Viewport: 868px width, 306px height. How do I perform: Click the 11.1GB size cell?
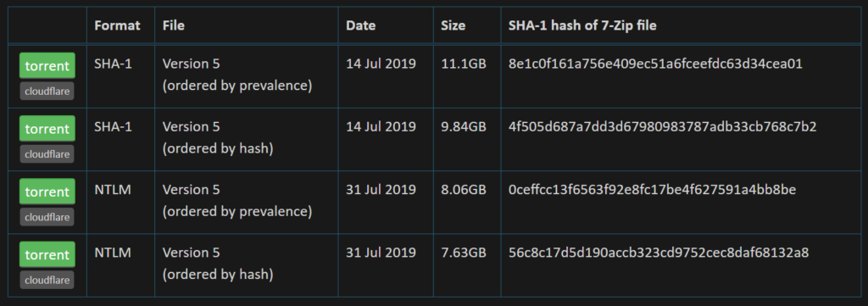pyautogui.click(x=464, y=64)
